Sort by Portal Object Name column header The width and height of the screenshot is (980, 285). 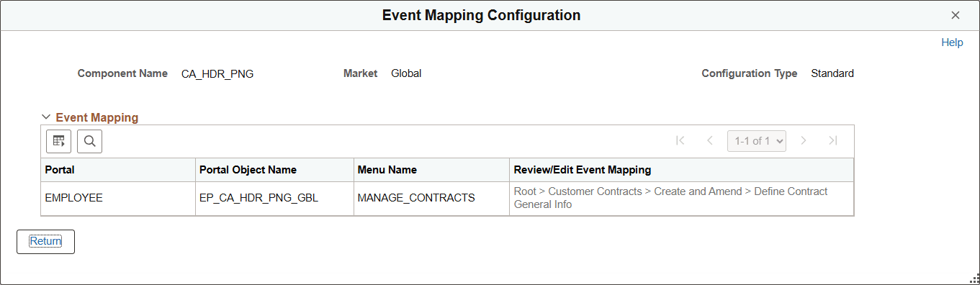coord(248,170)
